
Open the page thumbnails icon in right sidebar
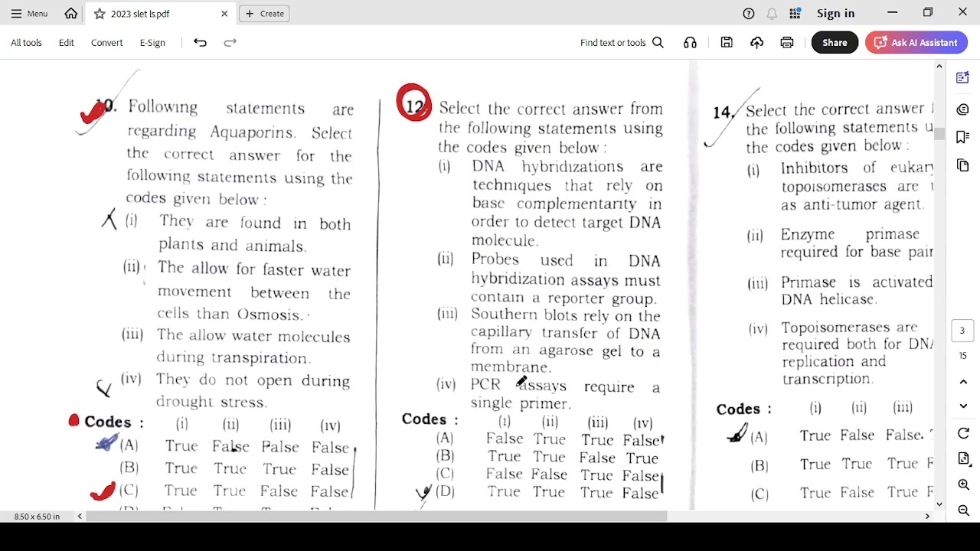pos(962,165)
